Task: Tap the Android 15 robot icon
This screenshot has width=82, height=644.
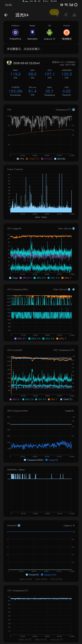Action: [x=50, y=32]
